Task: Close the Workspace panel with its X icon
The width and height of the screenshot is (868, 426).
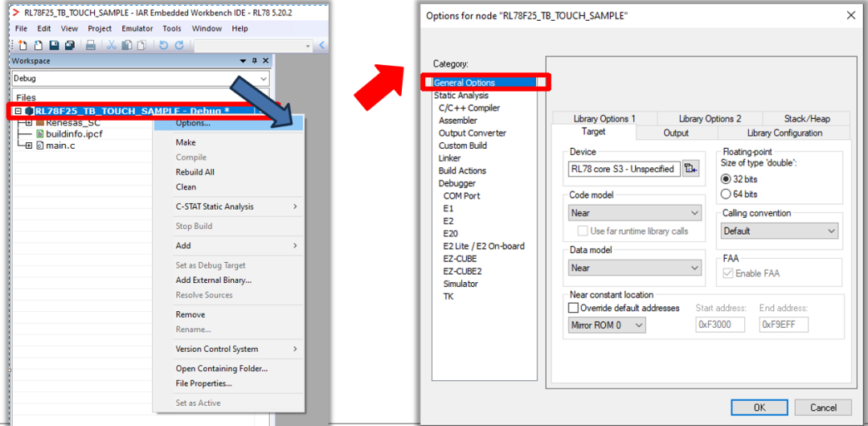Action: point(266,61)
